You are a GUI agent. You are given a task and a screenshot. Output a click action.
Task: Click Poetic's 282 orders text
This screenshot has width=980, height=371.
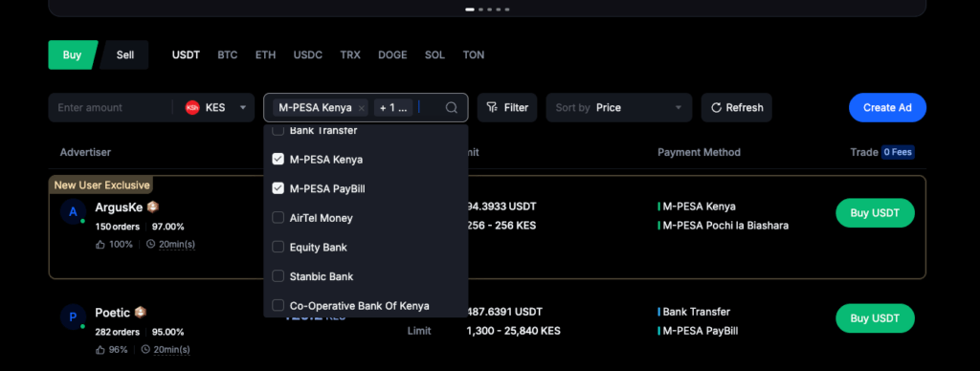(117, 333)
